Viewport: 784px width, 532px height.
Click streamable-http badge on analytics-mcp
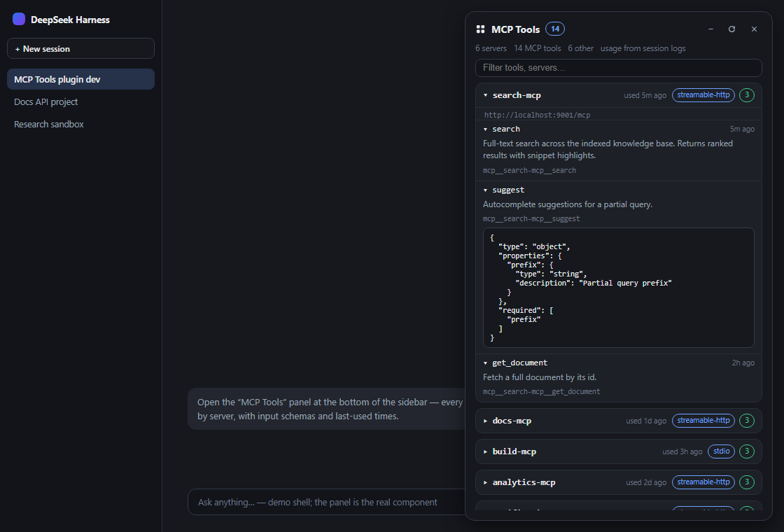703,482
